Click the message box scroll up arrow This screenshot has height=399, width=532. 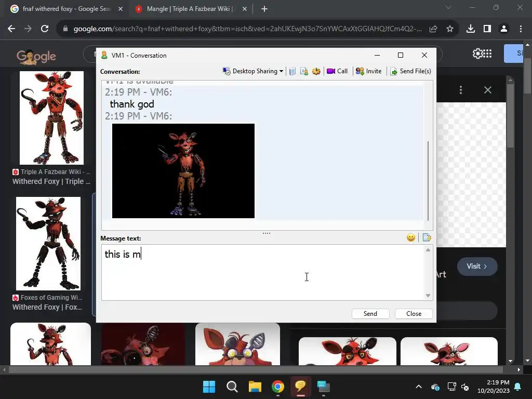point(428,250)
